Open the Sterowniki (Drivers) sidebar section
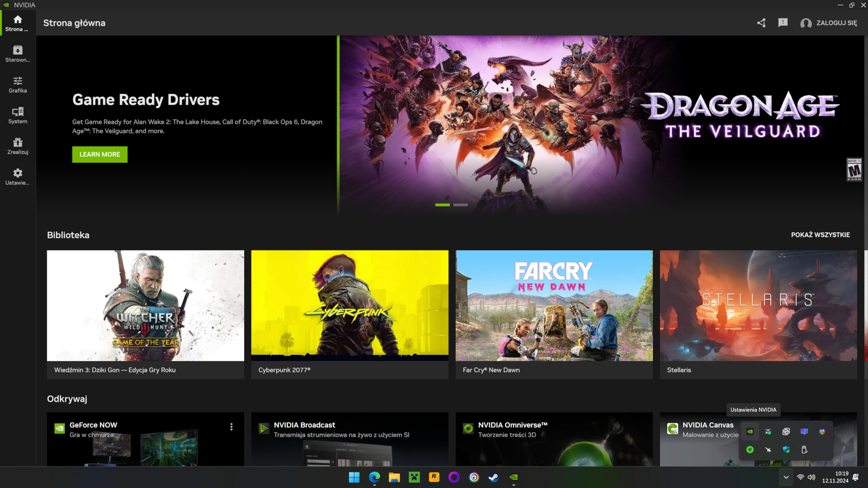Viewport: 868px width, 488px height. pyautogui.click(x=17, y=54)
